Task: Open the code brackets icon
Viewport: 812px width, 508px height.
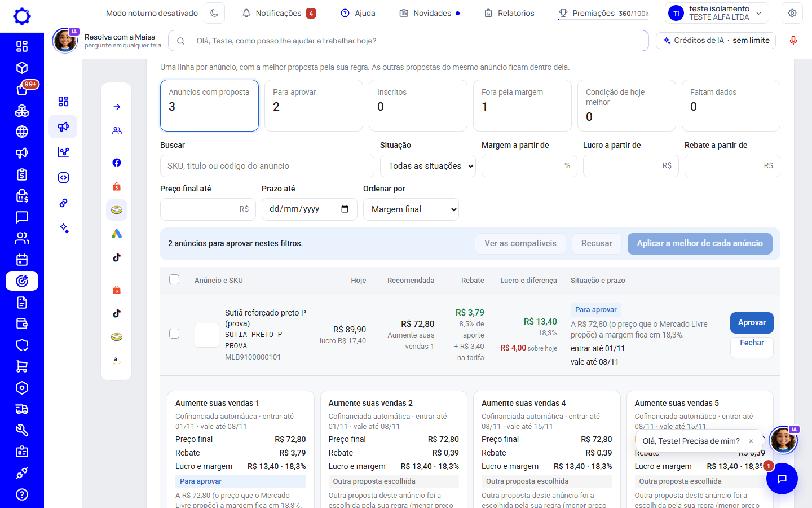Action: click(x=63, y=177)
